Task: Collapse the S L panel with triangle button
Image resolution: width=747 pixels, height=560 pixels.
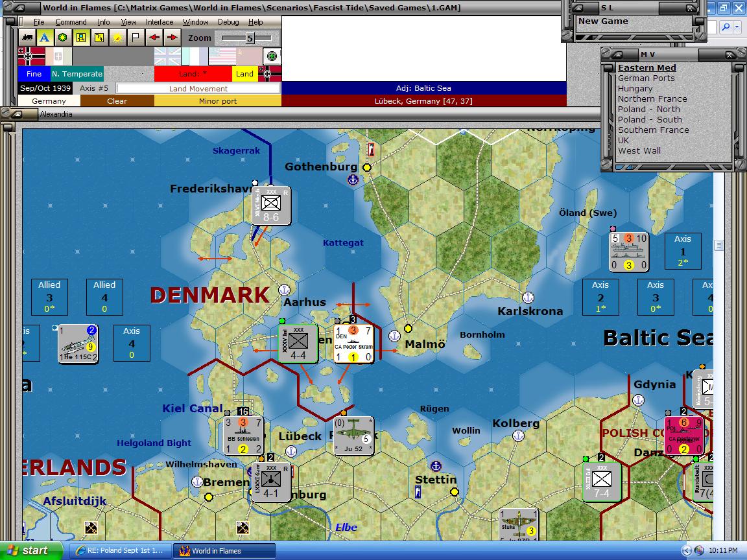Action: coord(577,8)
